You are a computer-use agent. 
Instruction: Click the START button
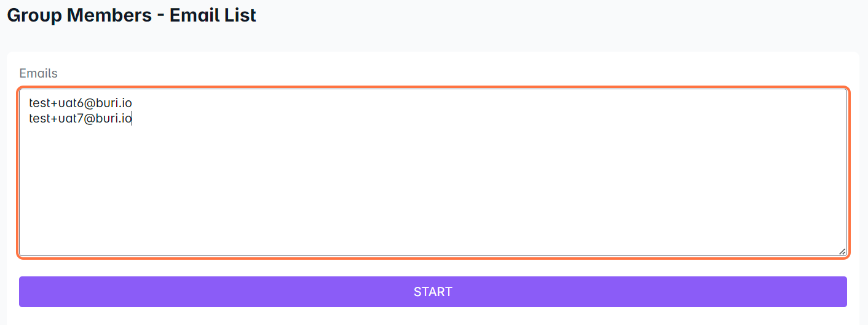(433, 292)
